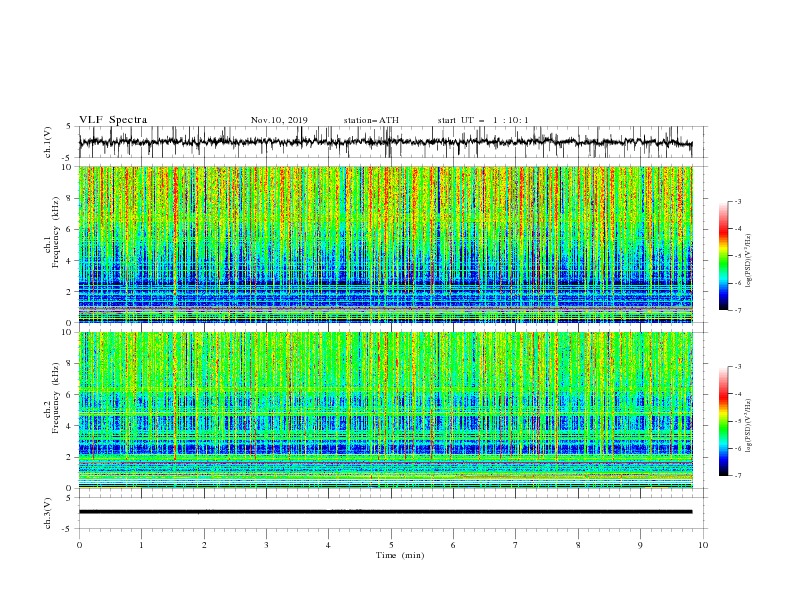Click the "-7" label on ch.1 colorbar
This screenshot has width=792, height=612.
(x=737, y=310)
